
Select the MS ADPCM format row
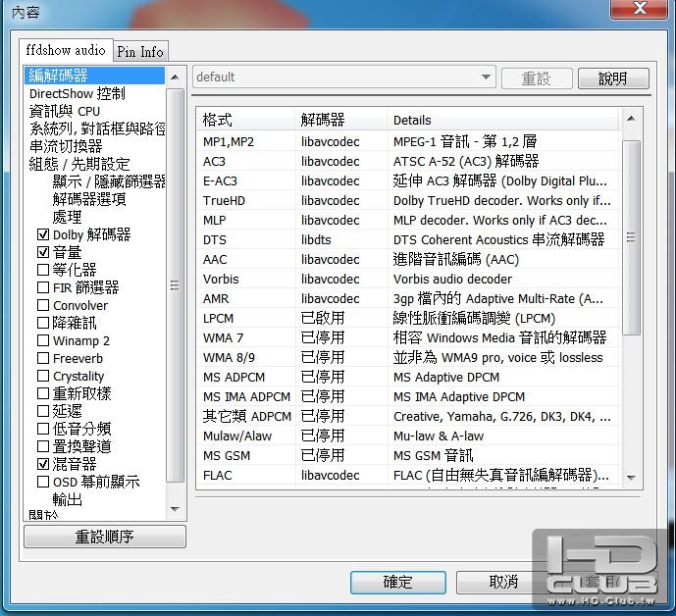[x=408, y=378]
